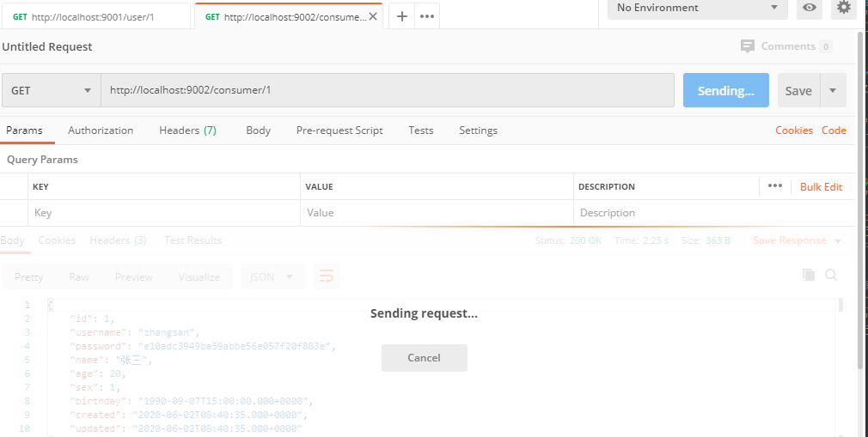Image resolution: width=868 pixels, height=437 pixels.
Task: Switch to the Authorization tab
Action: tap(101, 130)
